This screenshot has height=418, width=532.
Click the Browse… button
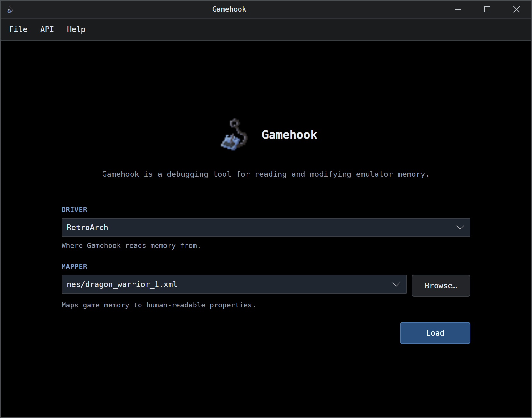(441, 286)
